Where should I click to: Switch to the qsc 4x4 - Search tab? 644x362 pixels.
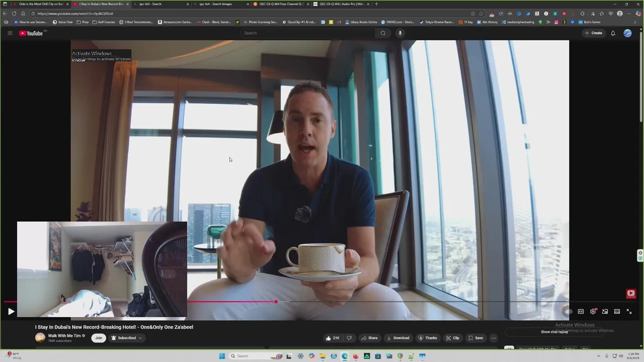160,4
